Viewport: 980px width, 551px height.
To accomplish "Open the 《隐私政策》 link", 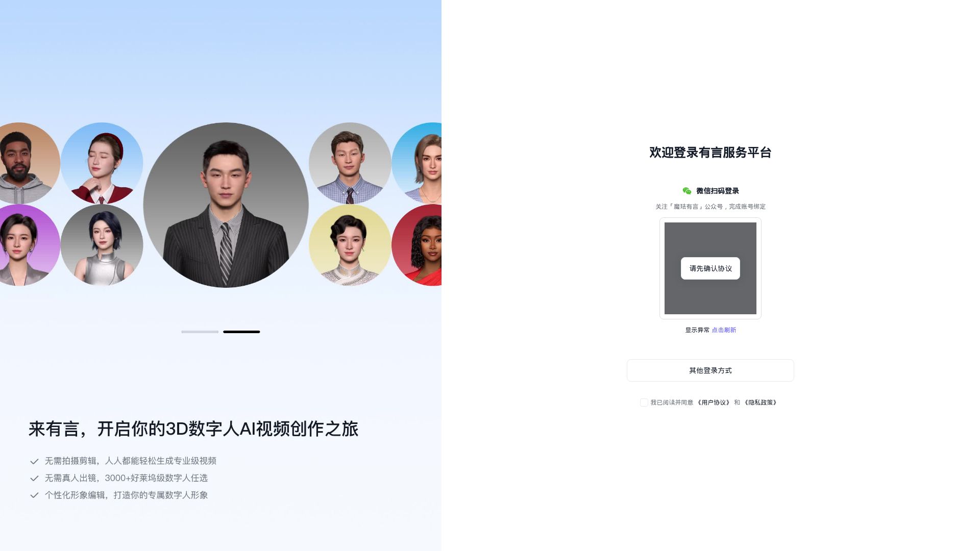I will (x=761, y=403).
